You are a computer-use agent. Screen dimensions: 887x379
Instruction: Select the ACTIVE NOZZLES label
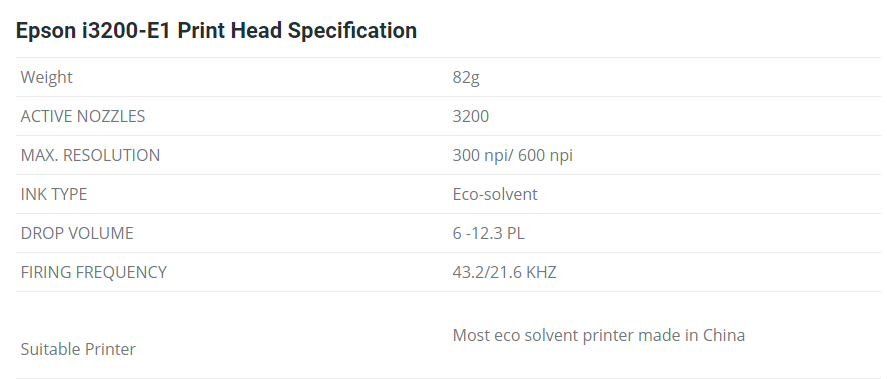point(83,116)
